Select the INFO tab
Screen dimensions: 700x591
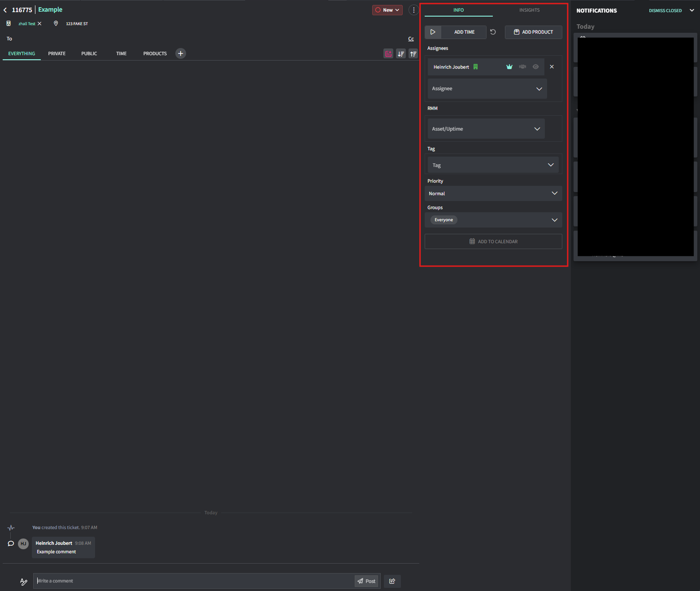(459, 10)
